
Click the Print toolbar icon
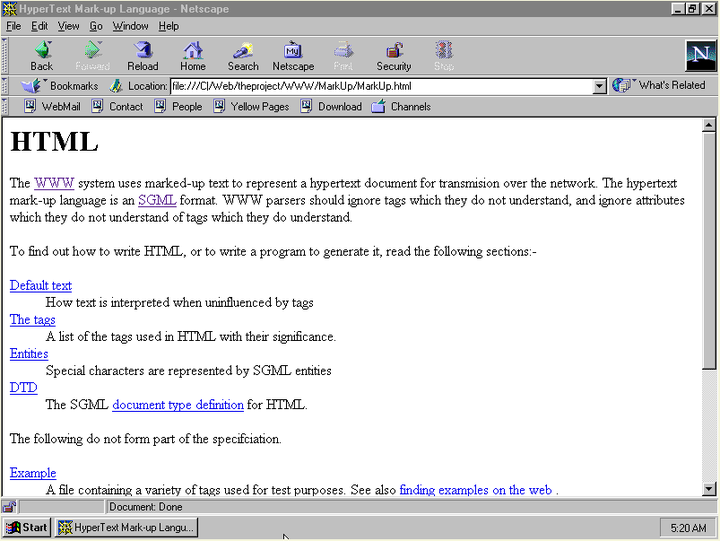click(343, 56)
